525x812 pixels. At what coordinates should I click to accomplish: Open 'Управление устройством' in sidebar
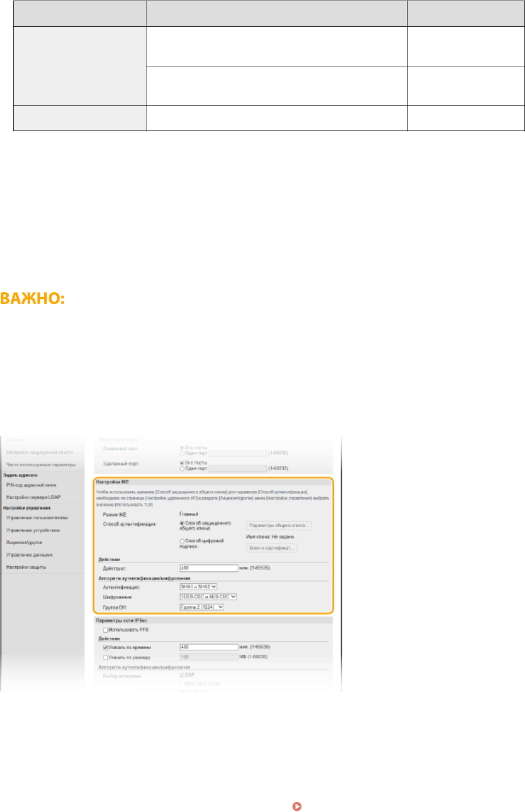click(x=33, y=531)
